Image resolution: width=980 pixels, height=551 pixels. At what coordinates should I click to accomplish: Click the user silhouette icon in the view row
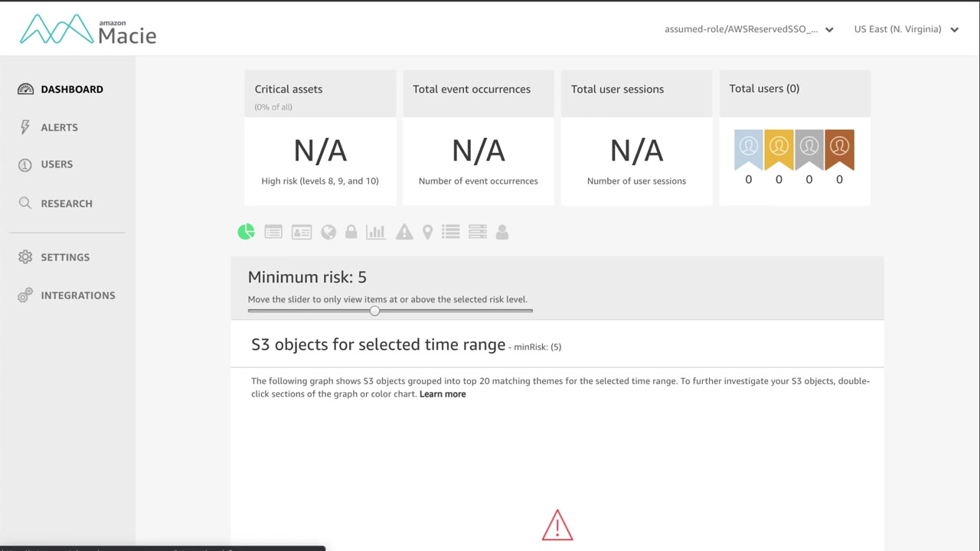502,232
